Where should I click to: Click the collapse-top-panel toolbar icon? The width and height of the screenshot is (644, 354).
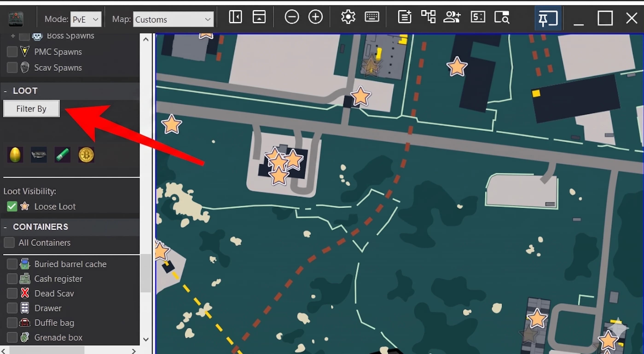[259, 17]
